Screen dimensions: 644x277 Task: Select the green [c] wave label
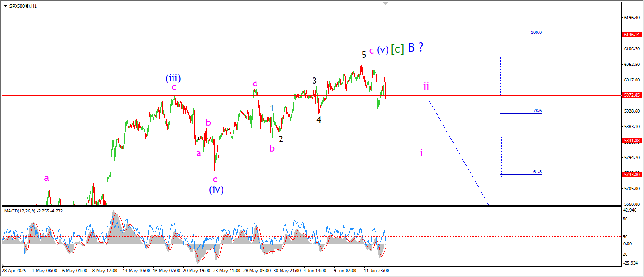(x=397, y=49)
